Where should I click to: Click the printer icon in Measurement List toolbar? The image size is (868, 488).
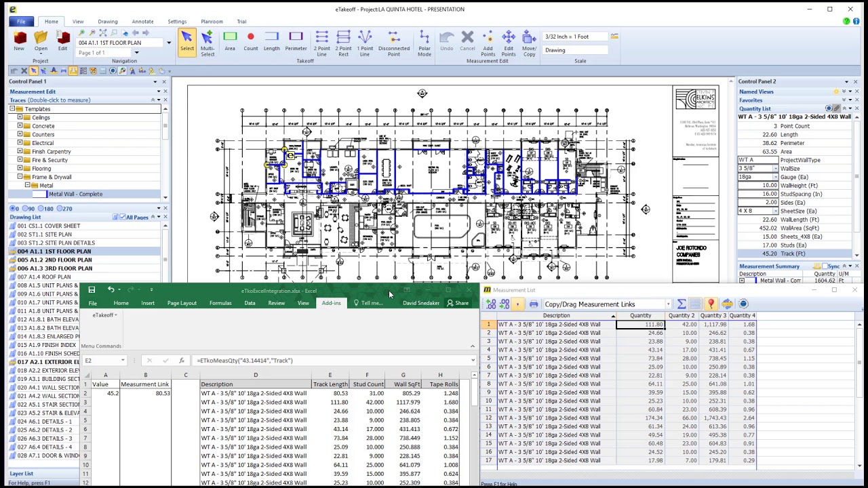[x=534, y=304]
